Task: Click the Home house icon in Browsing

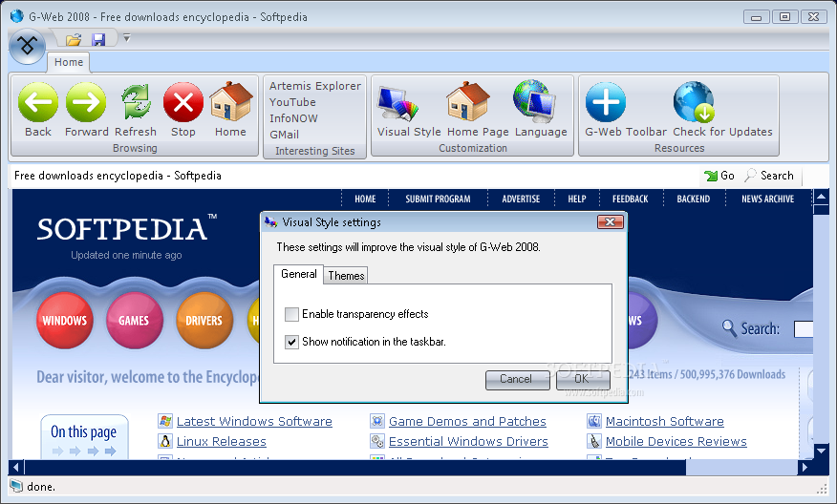Action: pos(230,101)
